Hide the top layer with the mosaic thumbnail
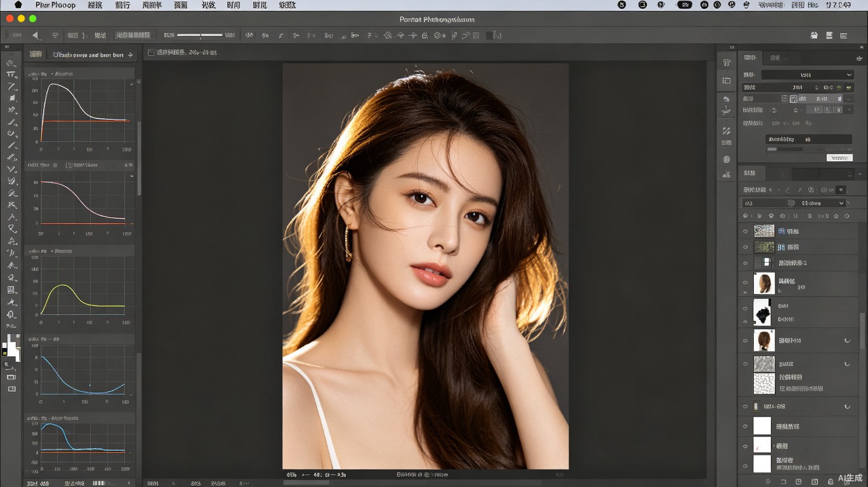 746,231
